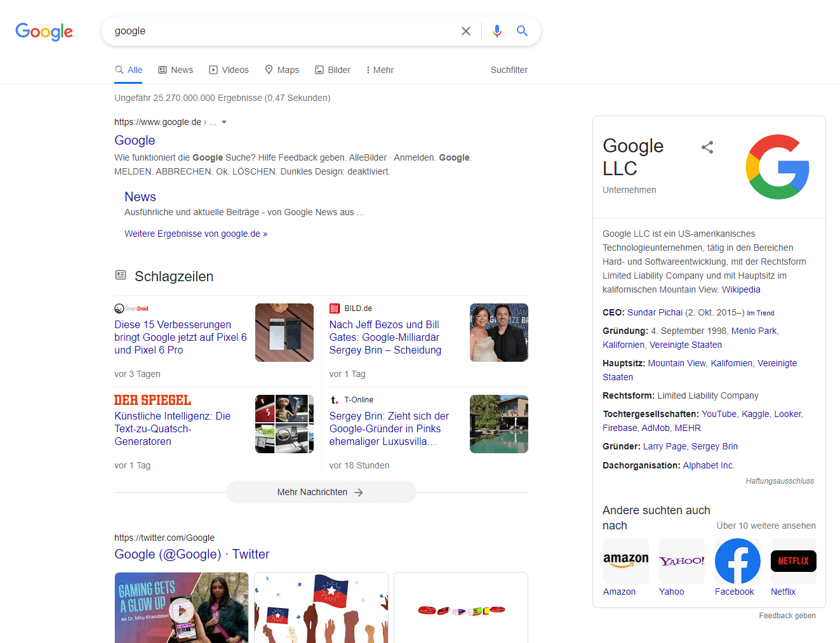This screenshot has width=840, height=643.
Task: Click the DER SPIEGEL logo
Action: click(x=152, y=400)
